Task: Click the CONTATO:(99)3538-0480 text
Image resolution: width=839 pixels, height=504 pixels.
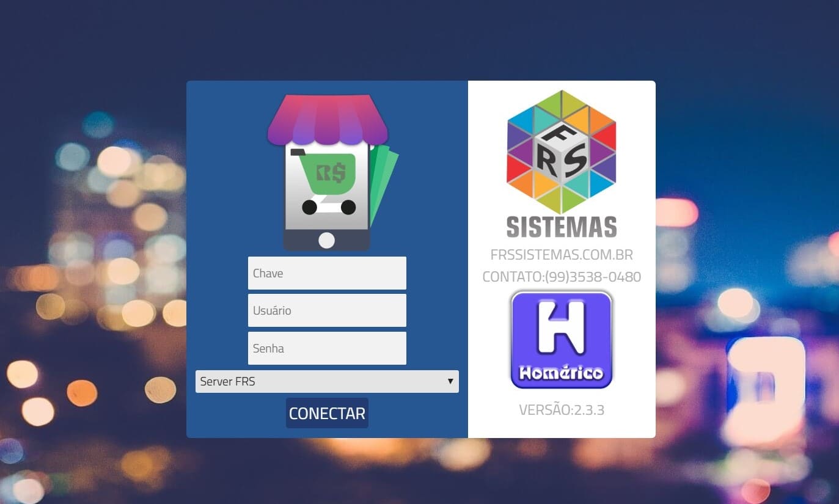Action: 562,277
